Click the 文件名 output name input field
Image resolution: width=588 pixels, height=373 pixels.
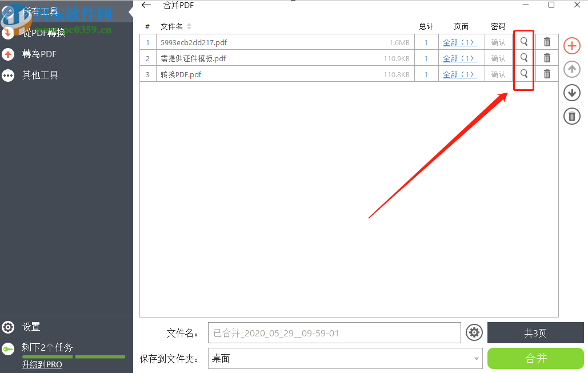334,332
